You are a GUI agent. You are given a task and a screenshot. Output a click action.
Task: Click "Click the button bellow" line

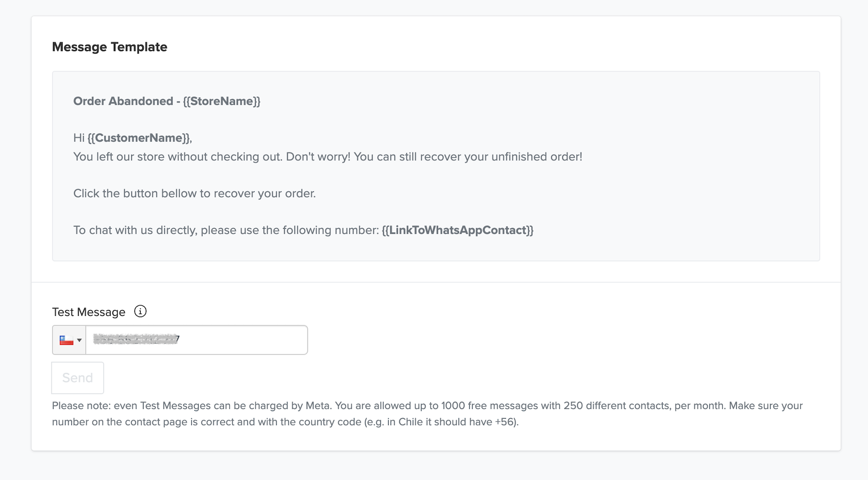pyautogui.click(x=194, y=193)
